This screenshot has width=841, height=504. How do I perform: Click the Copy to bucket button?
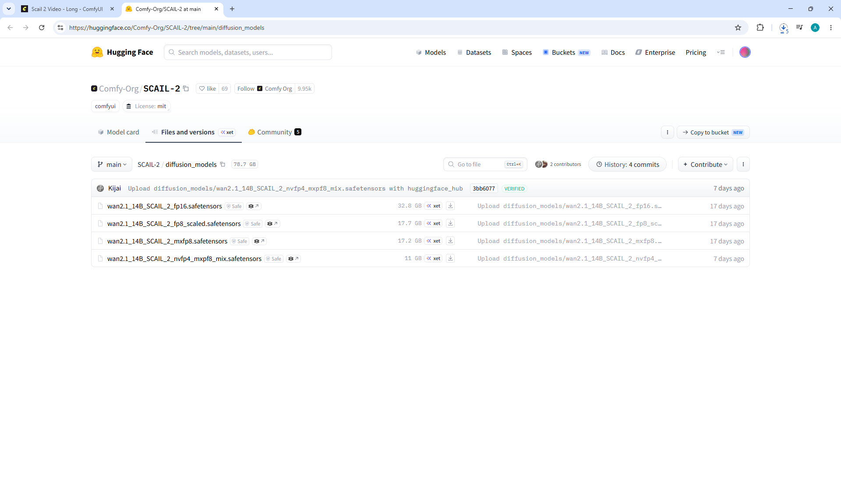(713, 132)
